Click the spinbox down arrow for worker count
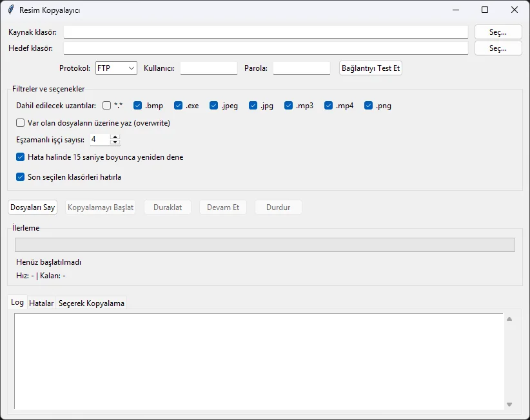Screen dimensions: 530x420 [x=115, y=142]
